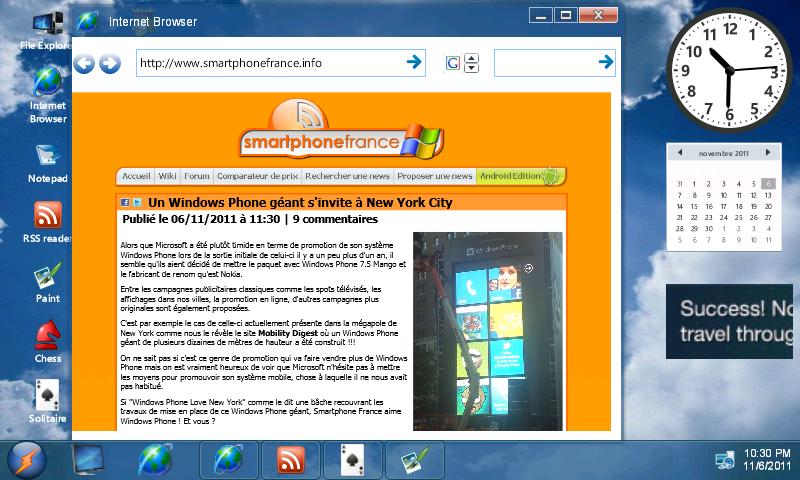The image size is (800, 480).
Task: Click the analog clock widget
Action: click(730, 70)
